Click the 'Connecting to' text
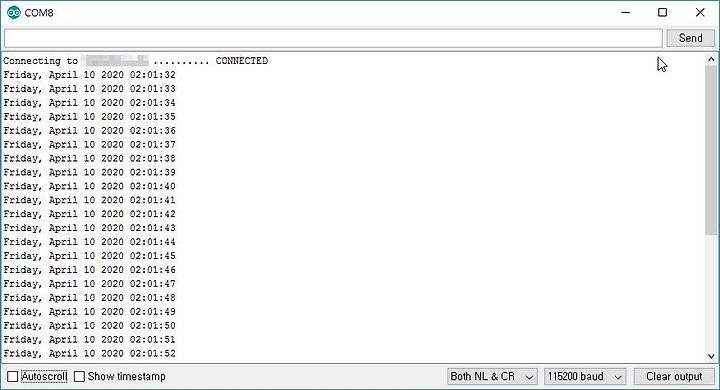This screenshot has width=720, height=390. point(40,61)
